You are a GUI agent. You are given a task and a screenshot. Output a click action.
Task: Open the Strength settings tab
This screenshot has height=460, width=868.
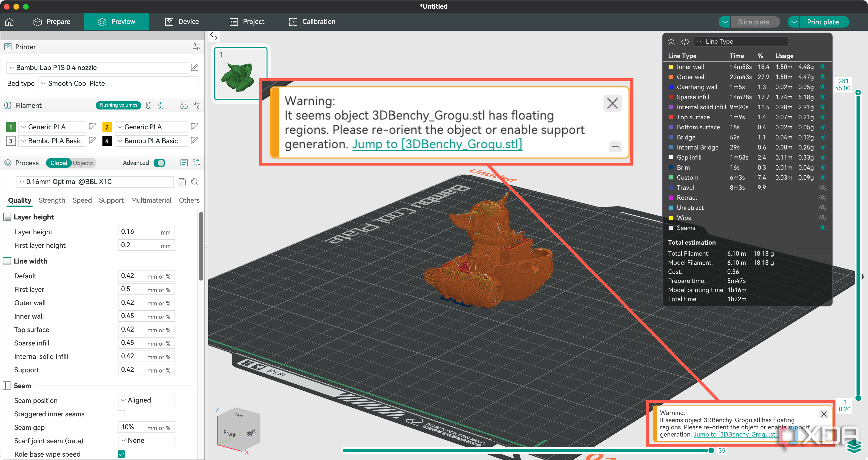click(x=52, y=200)
